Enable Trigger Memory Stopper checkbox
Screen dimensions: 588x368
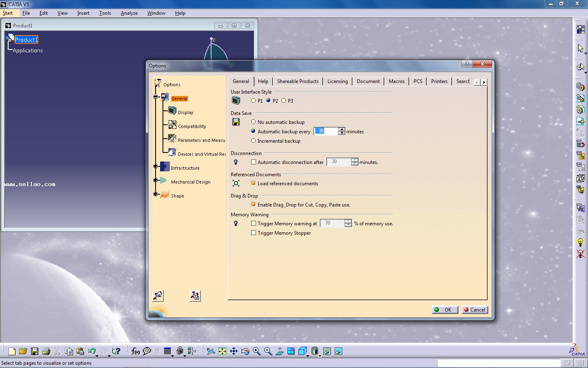pos(254,233)
